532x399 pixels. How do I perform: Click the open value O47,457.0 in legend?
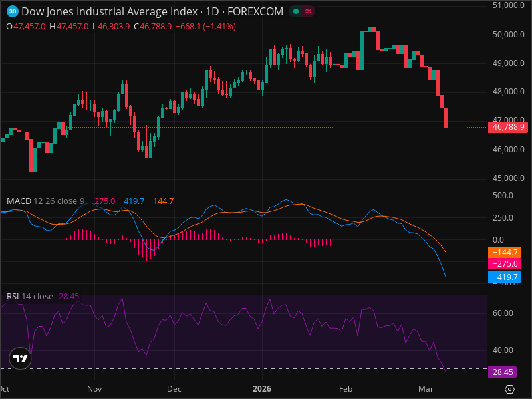(x=26, y=27)
